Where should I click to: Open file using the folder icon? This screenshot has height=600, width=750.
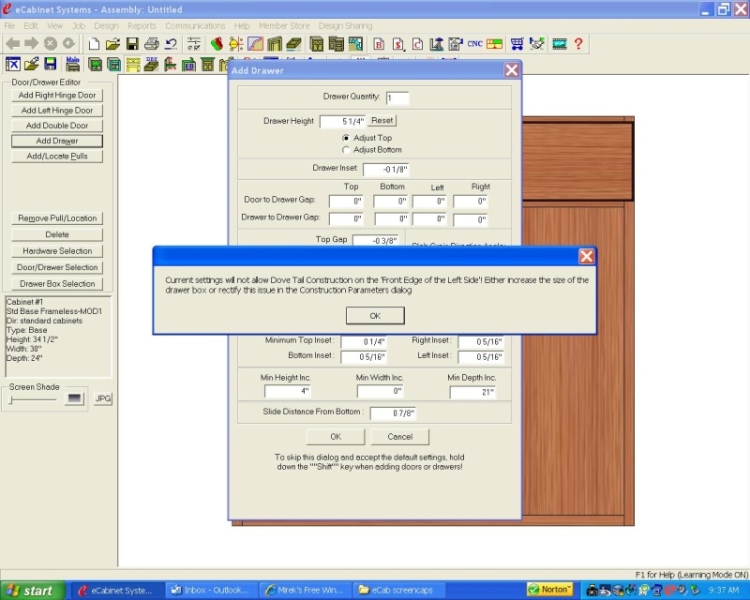tap(112, 44)
